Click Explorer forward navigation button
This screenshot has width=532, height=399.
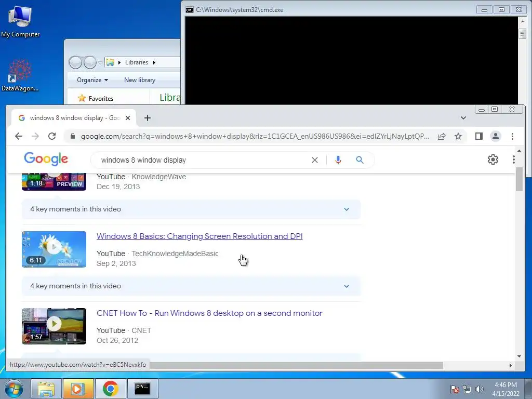click(90, 62)
